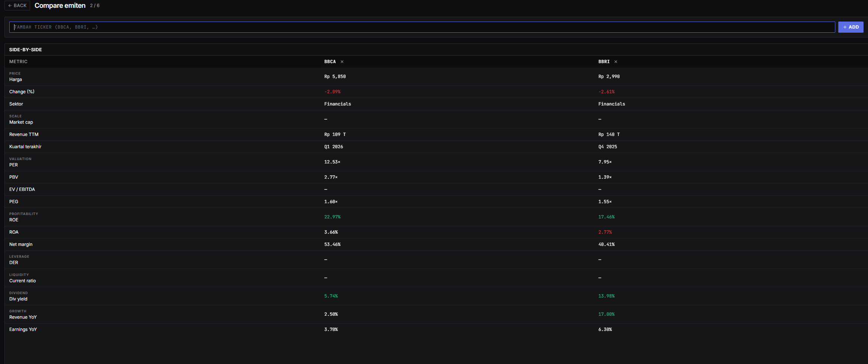Click the SIDE-BY-SIDE section heading
The height and width of the screenshot is (364, 868).
point(26,50)
